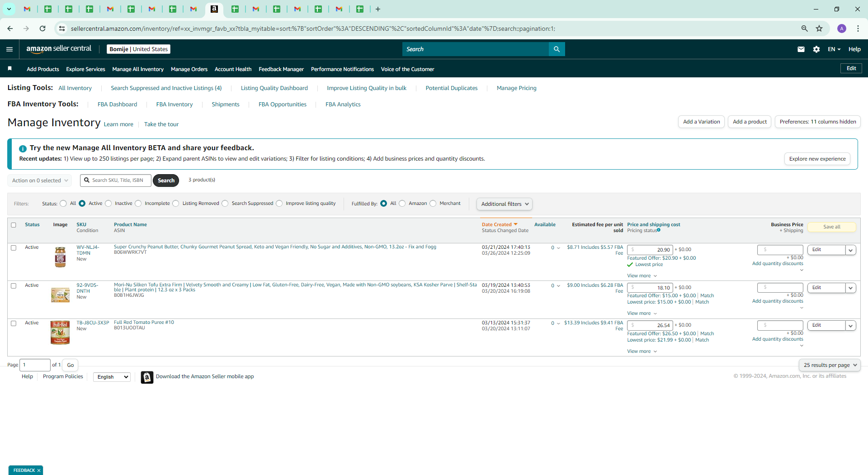Open the Full Red Tomato Puree thumbnail
Image resolution: width=868 pixels, height=475 pixels.
tap(60, 333)
